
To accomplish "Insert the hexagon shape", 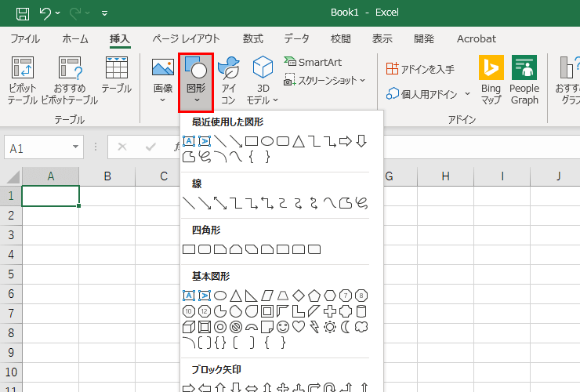I will [x=330, y=296].
